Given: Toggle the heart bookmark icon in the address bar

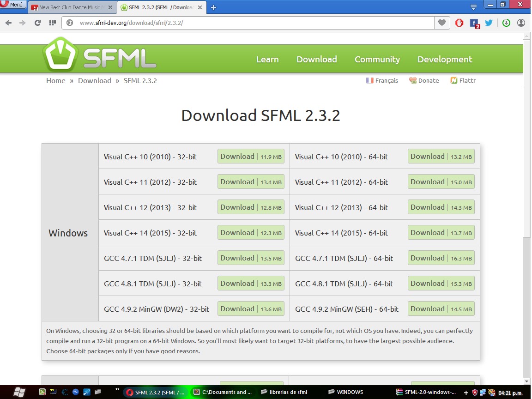Looking at the screenshot, I should (441, 22).
